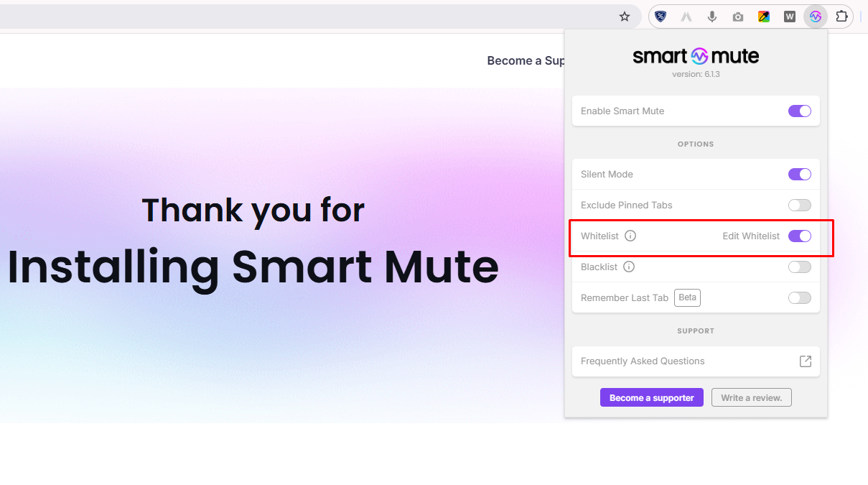Click the external link icon for FAQ
The height and width of the screenshot is (485, 868).
pyautogui.click(x=806, y=361)
